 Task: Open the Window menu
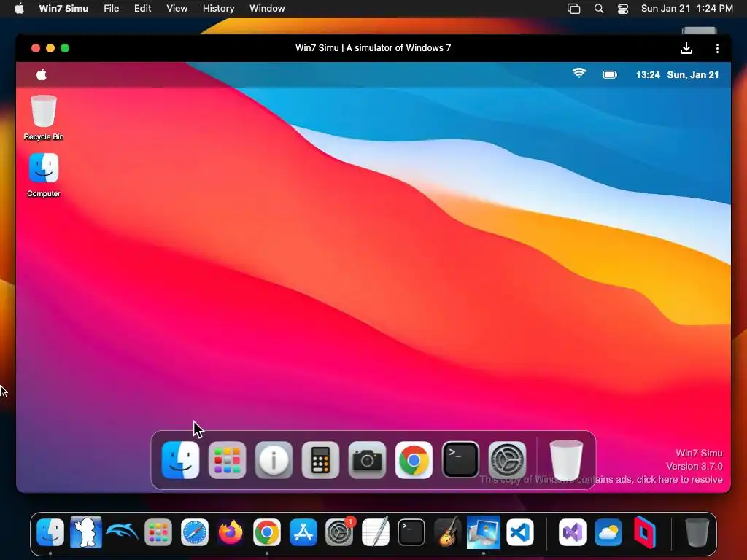coord(267,8)
